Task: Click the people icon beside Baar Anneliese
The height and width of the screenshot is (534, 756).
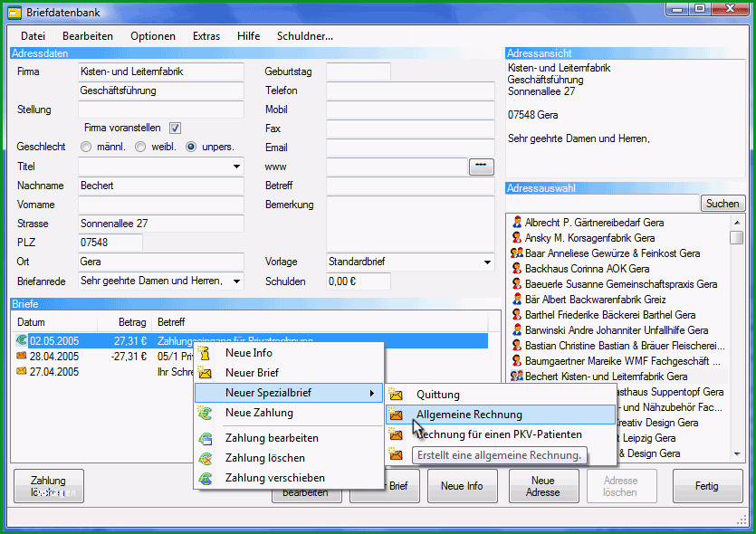Action: 517,253
